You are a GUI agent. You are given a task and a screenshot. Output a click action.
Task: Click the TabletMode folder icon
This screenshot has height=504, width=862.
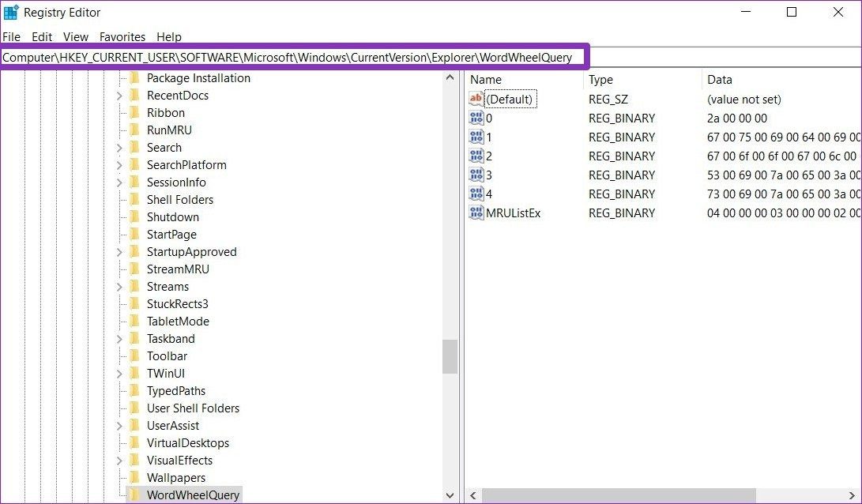point(134,322)
